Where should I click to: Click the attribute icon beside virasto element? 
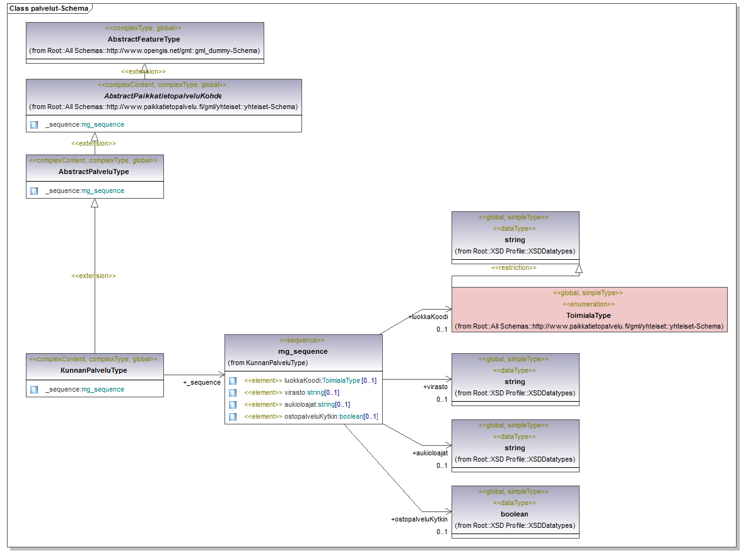tap(233, 392)
